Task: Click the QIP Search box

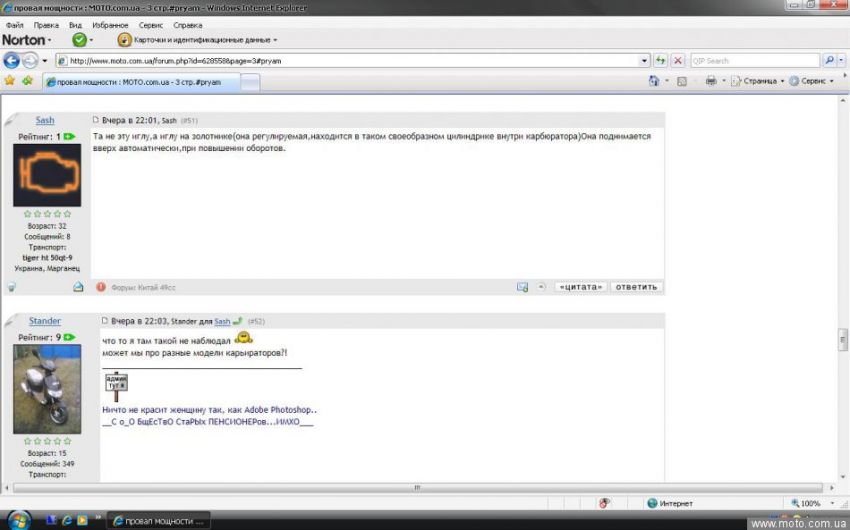Action: click(755, 61)
